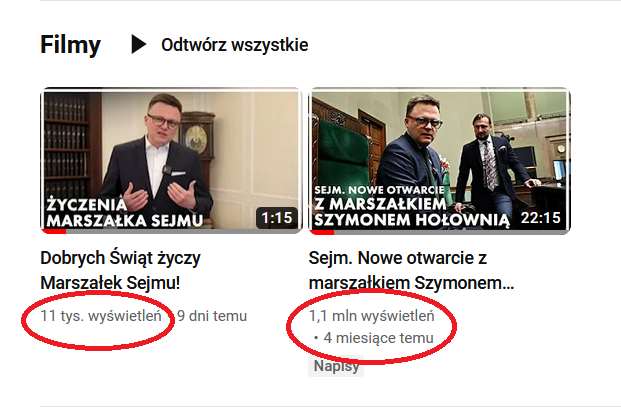Click the '4 miesiące temu' upload date
Image resolution: width=621 pixels, height=411 pixels.
point(378,338)
